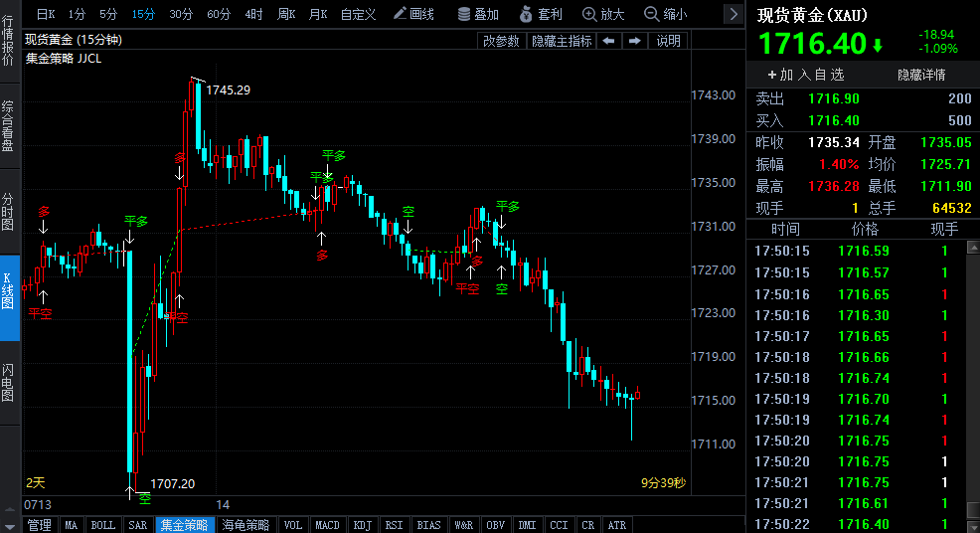
Task: Select the CCI indicator tab
Action: point(559,525)
